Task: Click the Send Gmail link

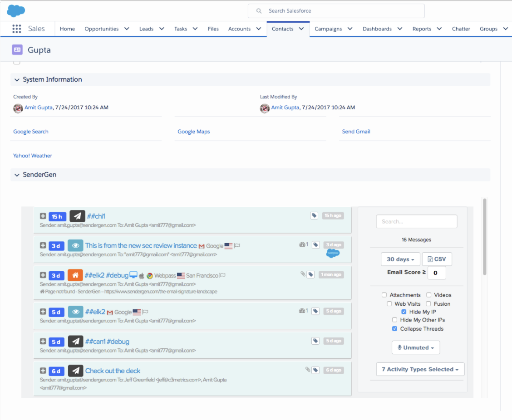Action: [x=356, y=132]
